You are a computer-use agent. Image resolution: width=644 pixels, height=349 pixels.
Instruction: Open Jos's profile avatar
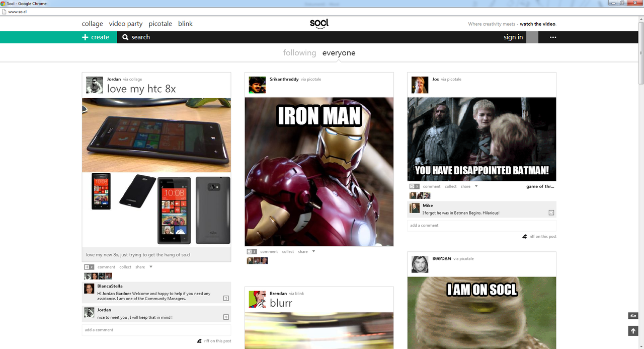tap(420, 85)
